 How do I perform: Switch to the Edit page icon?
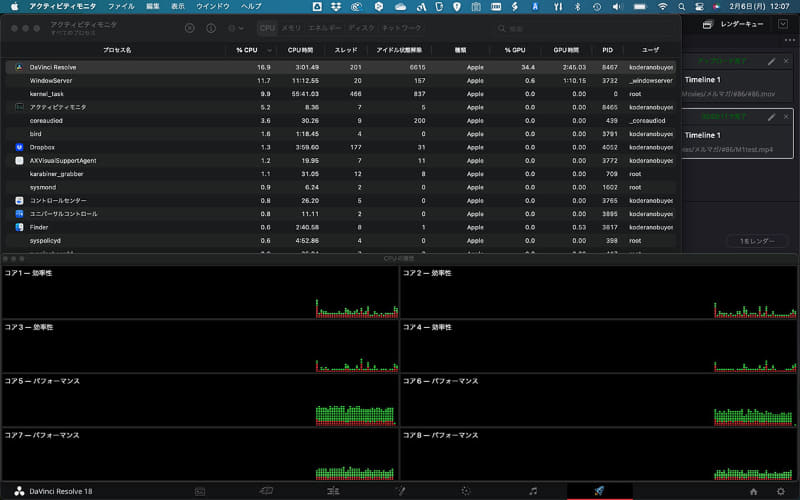coord(333,491)
